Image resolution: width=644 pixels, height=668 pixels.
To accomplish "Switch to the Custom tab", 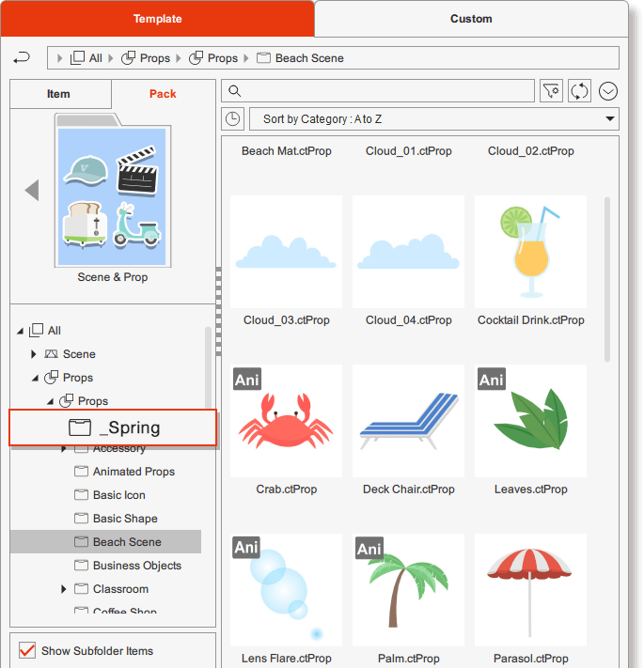I will coord(470,19).
